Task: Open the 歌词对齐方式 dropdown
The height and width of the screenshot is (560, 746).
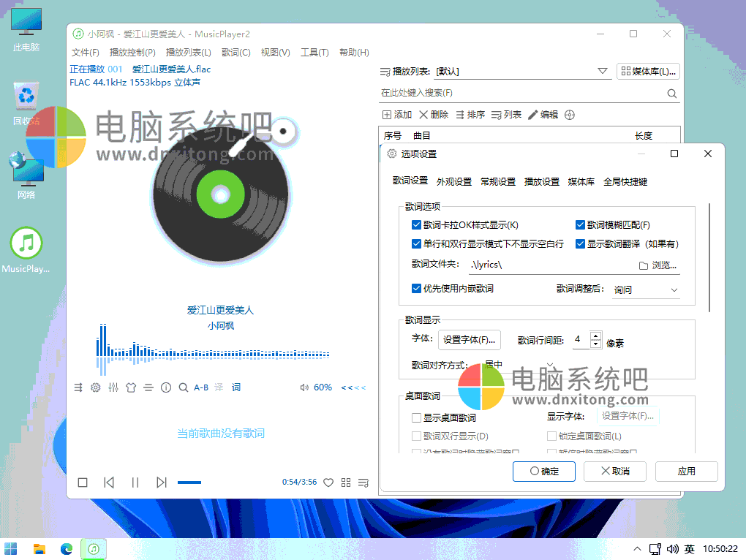Action: click(x=517, y=365)
